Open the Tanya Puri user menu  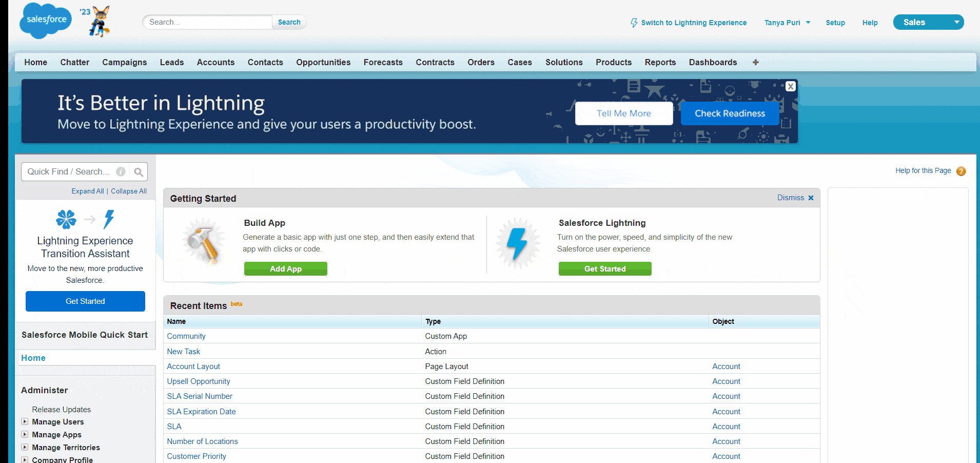[x=787, y=23]
